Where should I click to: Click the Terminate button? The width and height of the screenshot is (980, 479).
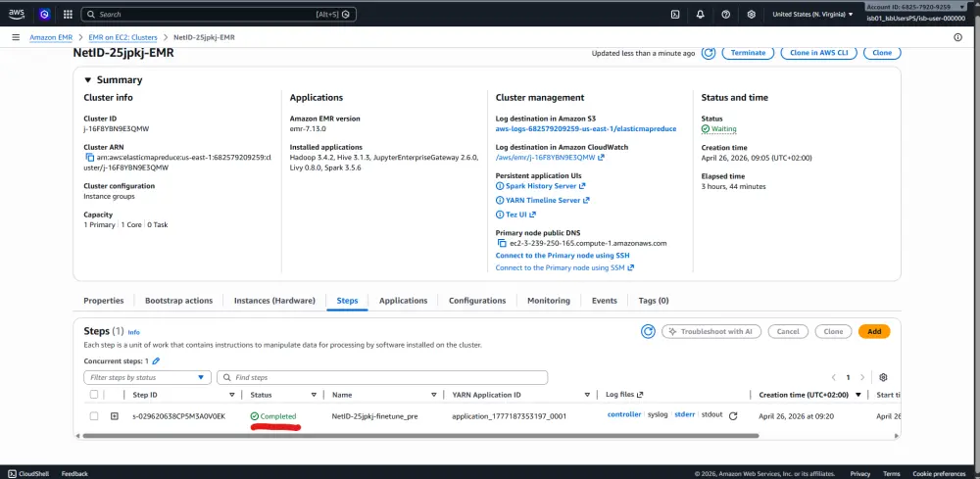[x=748, y=53]
